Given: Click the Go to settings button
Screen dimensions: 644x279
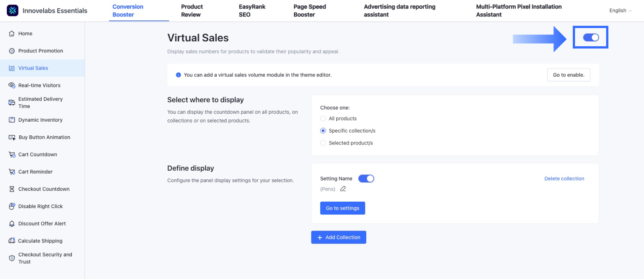Looking at the screenshot, I should (x=342, y=208).
